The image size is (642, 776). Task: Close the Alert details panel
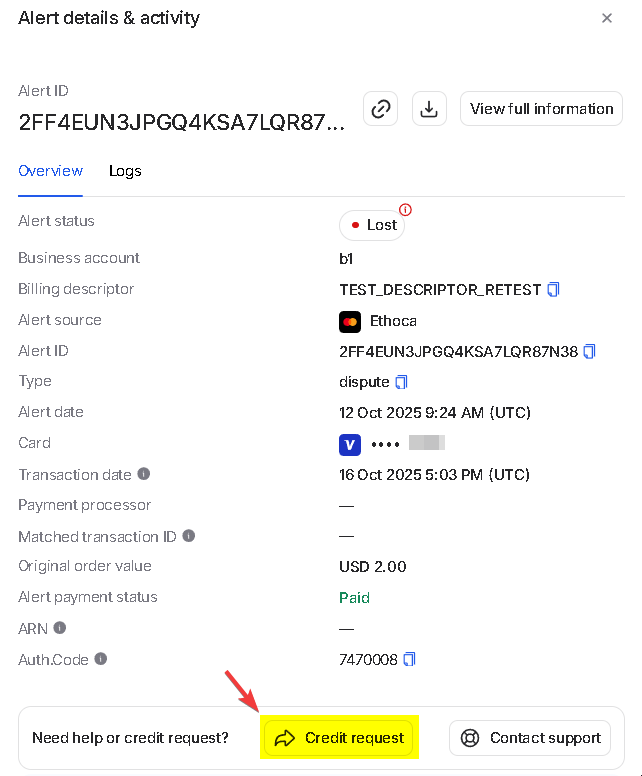coord(607,18)
